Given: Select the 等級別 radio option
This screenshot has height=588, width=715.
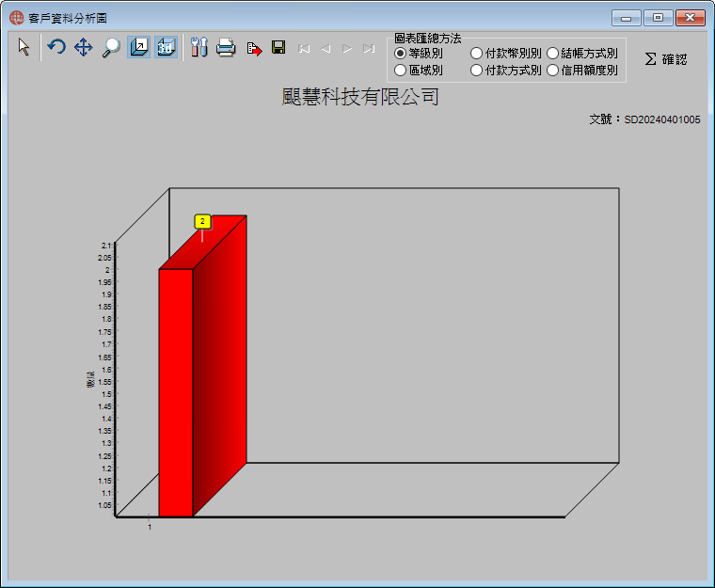Looking at the screenshot, I should coord(419,54).
